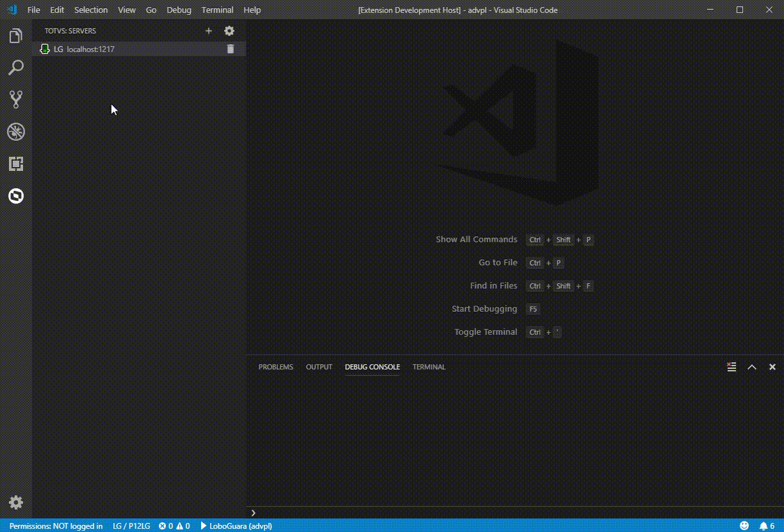
Task: Click the Show All Commands hint
Action: [477, 239]
